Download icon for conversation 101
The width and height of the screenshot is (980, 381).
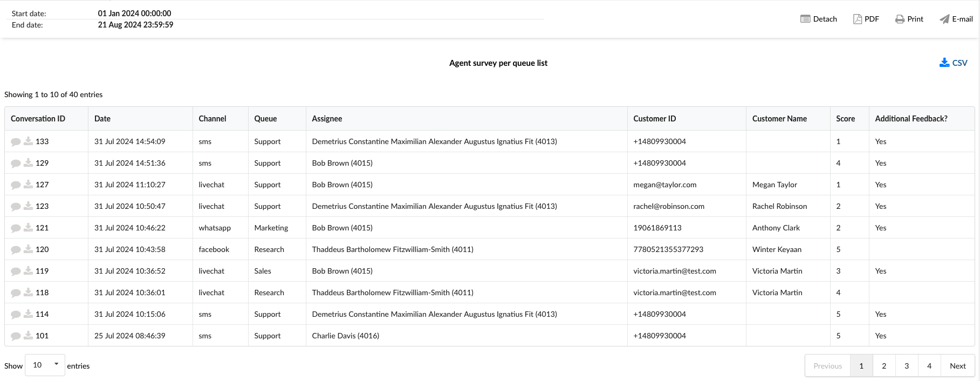[29, 336]
